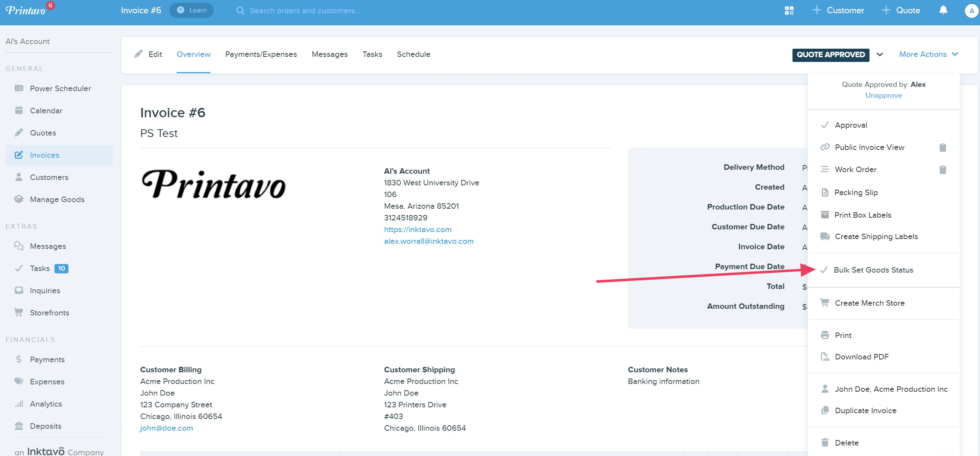Click the Customers person icon in sidebar
Screen dimensions: 980x456
tap(19, 177)
